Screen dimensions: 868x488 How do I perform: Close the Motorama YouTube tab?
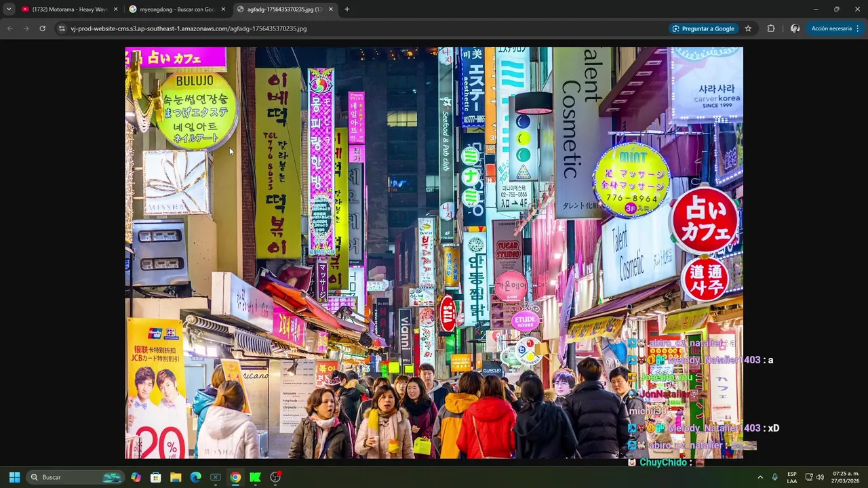(x=115, y=9)
